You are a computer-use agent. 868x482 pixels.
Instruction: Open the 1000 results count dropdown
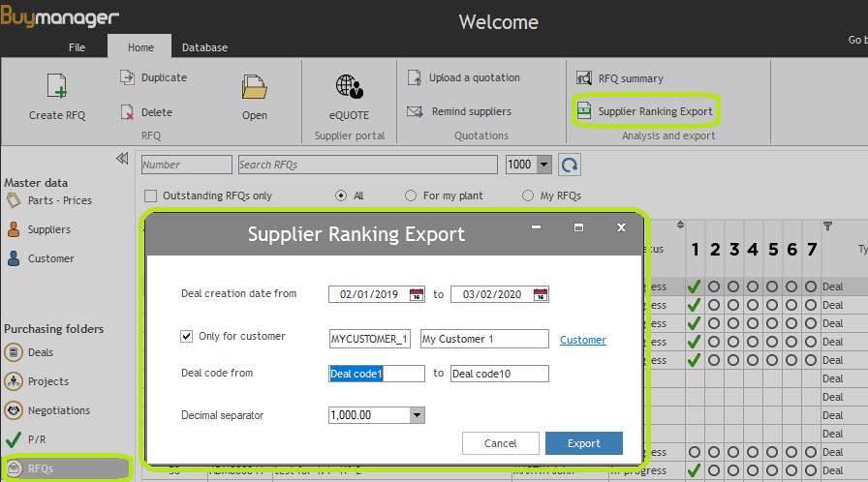click(543, 165)
